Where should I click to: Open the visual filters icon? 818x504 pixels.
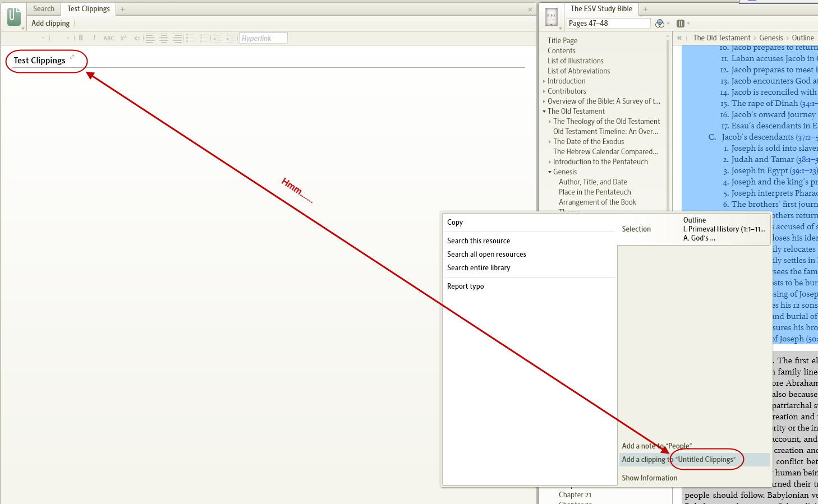click(x=660, y=24)
